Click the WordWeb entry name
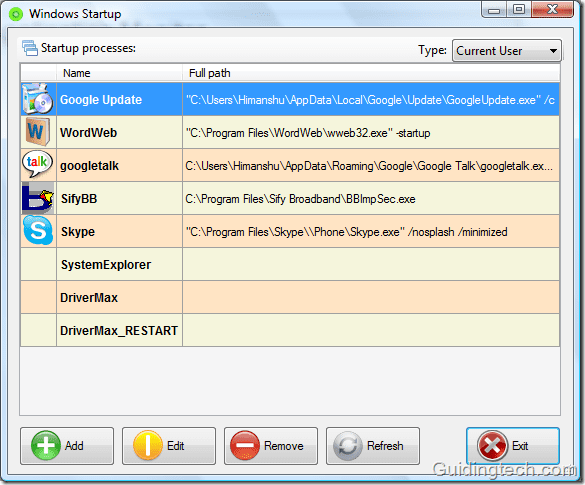This screenshot has width=585, height=485. [88, 133]
